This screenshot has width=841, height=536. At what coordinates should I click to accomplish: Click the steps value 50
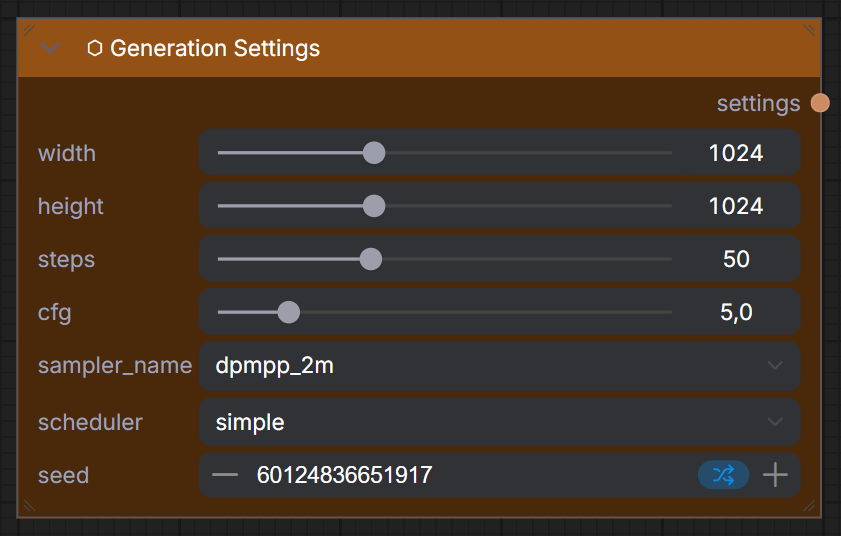point(736,260)
